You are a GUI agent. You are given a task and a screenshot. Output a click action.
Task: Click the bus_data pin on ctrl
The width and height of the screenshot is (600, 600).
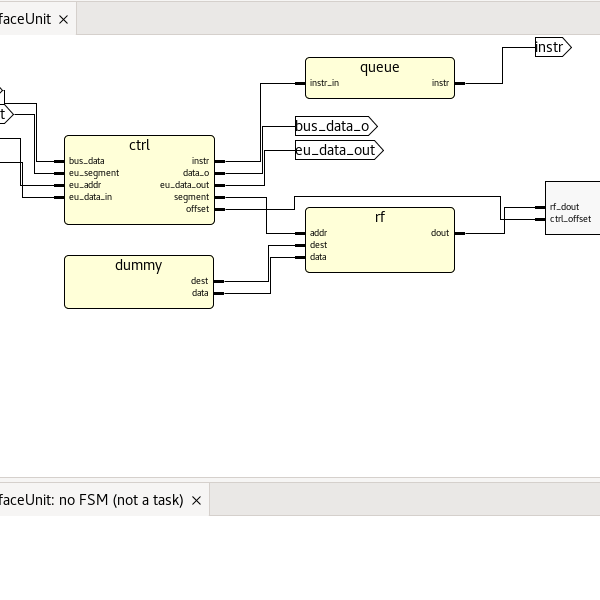click(x=86, y=161)
